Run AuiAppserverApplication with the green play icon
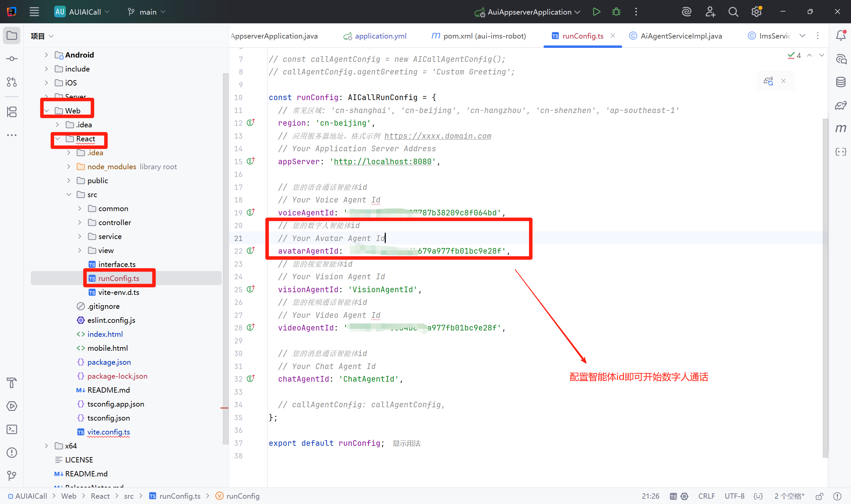This screenshot has height=504, width=851. click(596, 12)
